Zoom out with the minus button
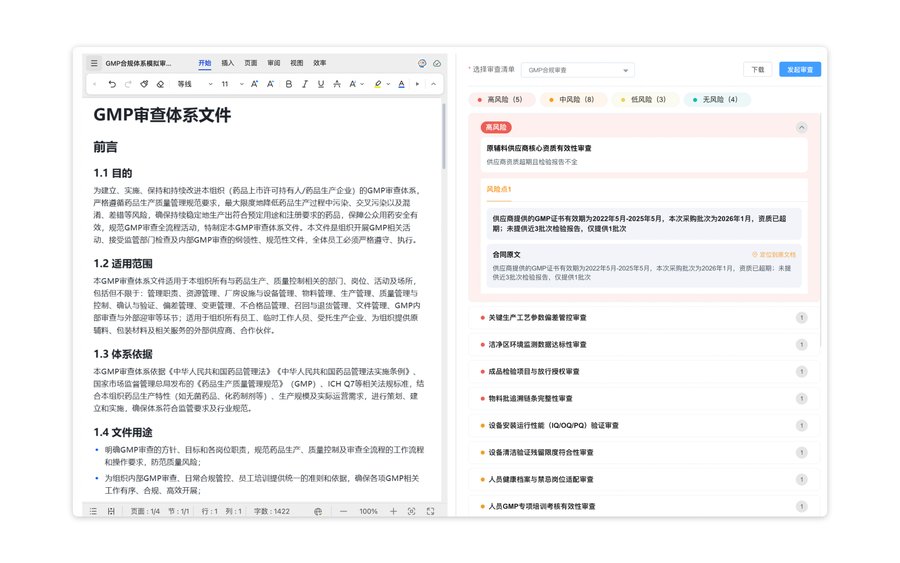This screenshot has height=563, width=900. (x=343, y=511)
